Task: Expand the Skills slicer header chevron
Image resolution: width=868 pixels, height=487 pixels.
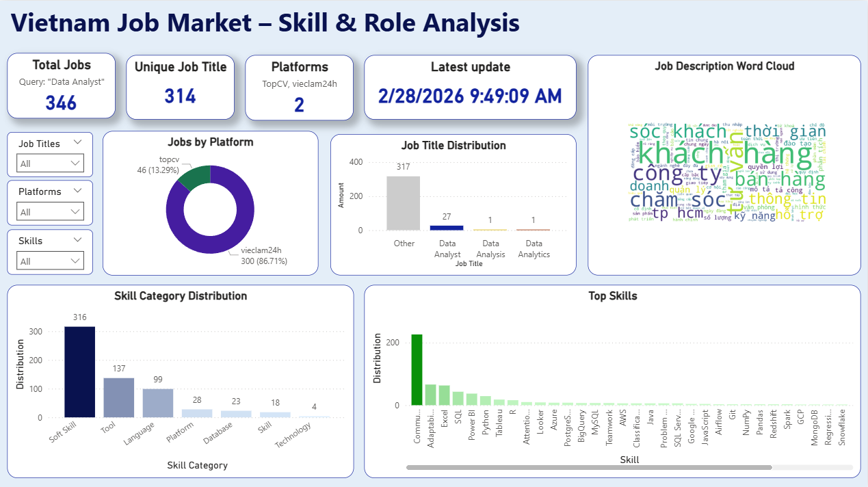Action: (79, 240)
